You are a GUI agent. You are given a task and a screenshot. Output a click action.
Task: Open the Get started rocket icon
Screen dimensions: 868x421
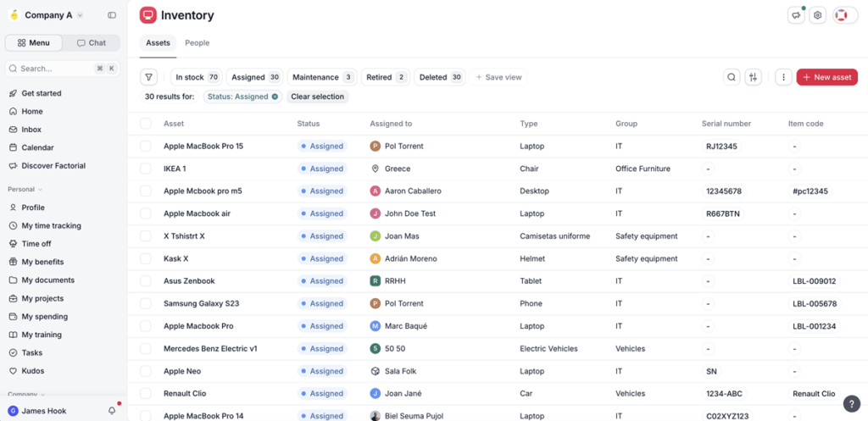14,93
